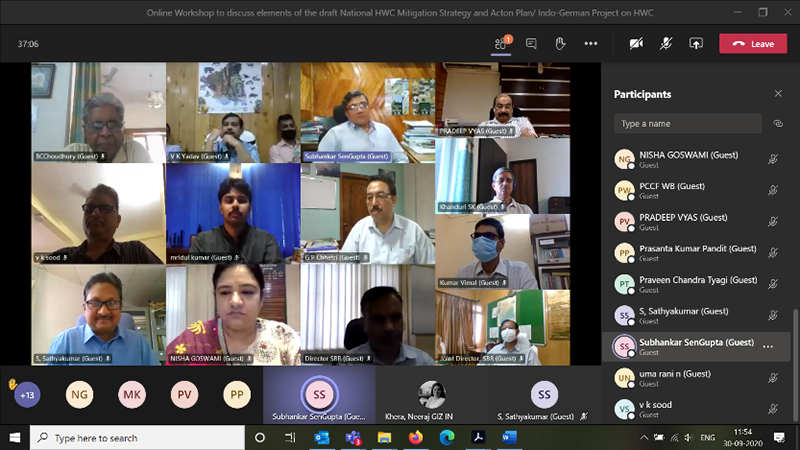Raise your hand in the meeting
Viewport: 800px width, 450px height.
coord(560,44)
